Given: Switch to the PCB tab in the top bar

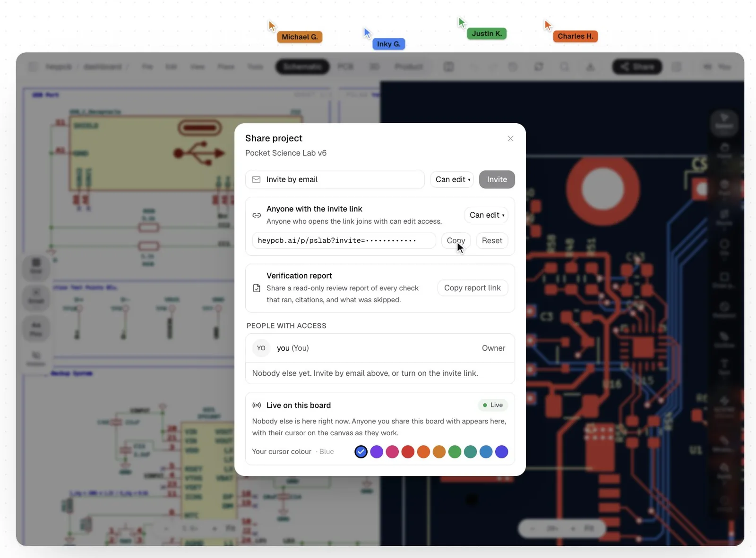Looking at the screenshot, I should [345, 67].
